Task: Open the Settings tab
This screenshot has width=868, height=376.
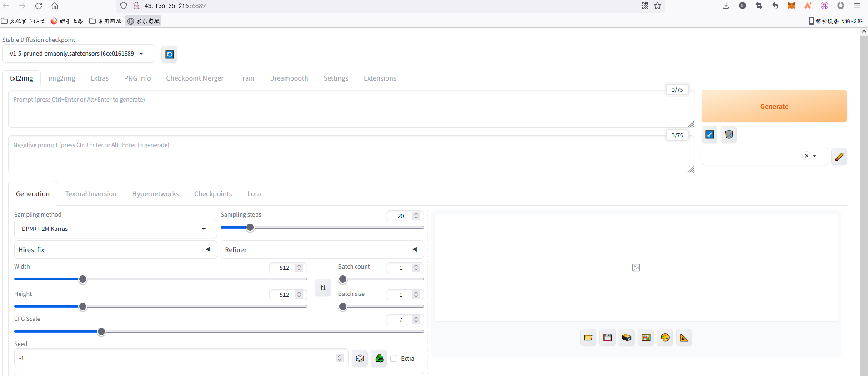Action: 336,78
